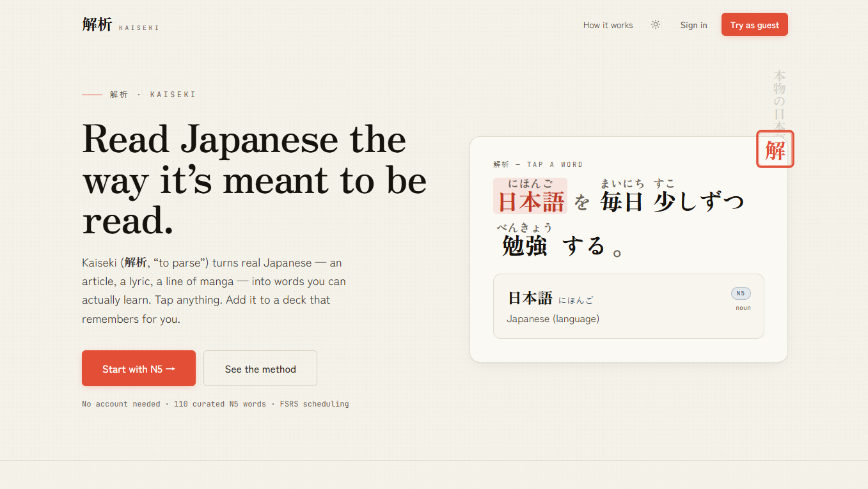The image size is (868, 489).
Task: Tap the word 勉強 in the sentence
Action: tap(525, 240)
